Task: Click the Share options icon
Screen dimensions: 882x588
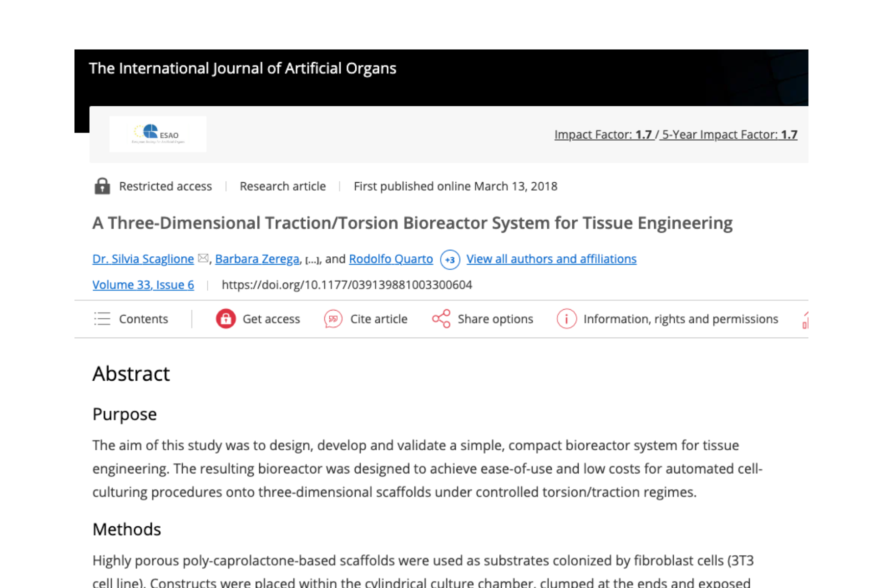Action: click(441, 319)
